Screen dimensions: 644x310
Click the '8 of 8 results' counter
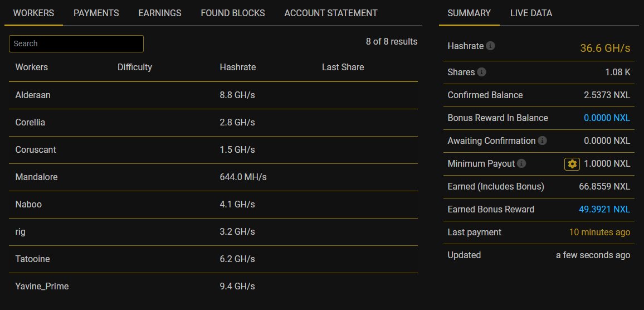[x=392, y=41]
